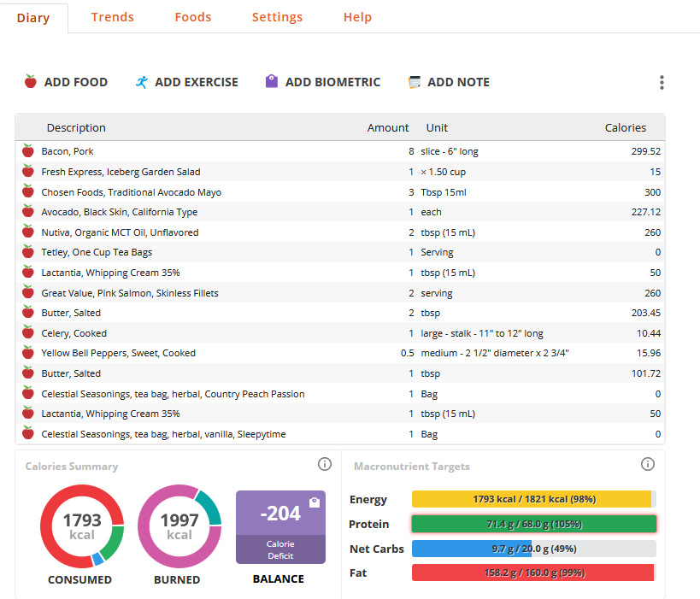Select the Net Carbs progress bar

[x=534, y=549]
